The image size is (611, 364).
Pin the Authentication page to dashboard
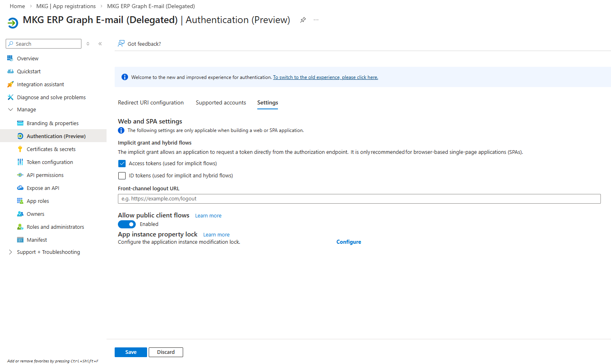pos(303,20)
